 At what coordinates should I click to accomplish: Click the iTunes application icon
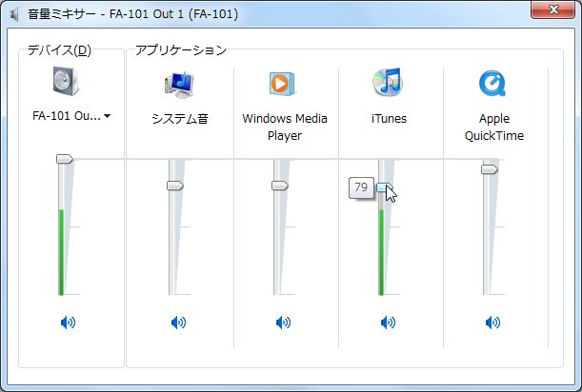click(388, 82)
